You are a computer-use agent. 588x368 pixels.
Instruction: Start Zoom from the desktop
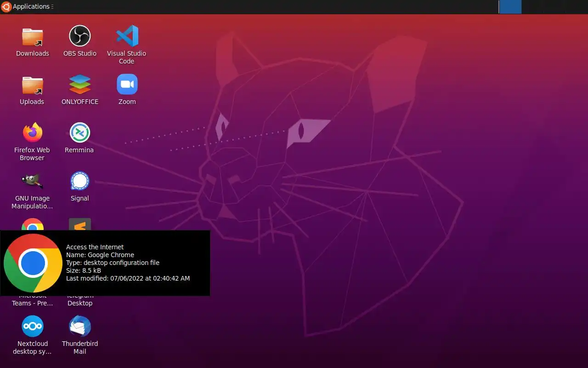[127, 84]
